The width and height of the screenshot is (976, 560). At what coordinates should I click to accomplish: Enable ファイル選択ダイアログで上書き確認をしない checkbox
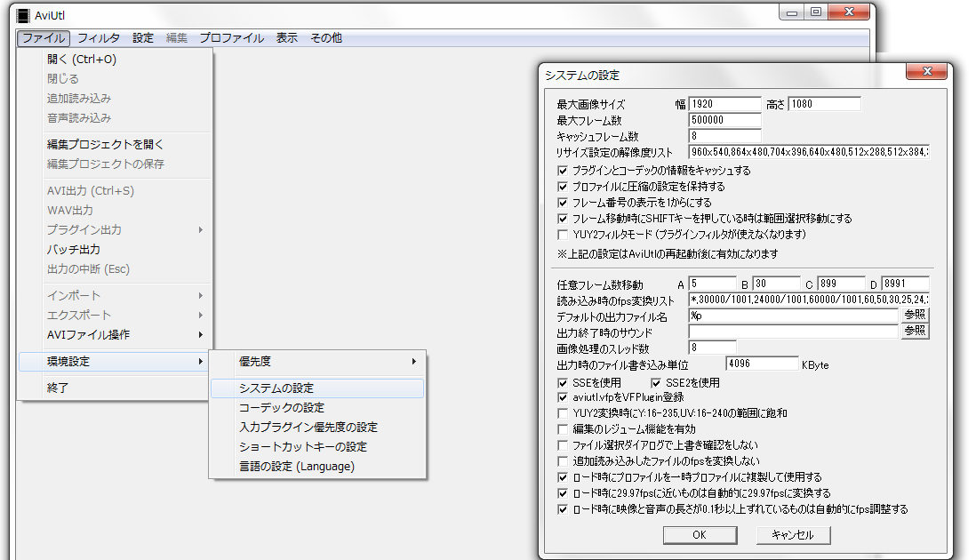pyautogui.click(x=563, y=445)
